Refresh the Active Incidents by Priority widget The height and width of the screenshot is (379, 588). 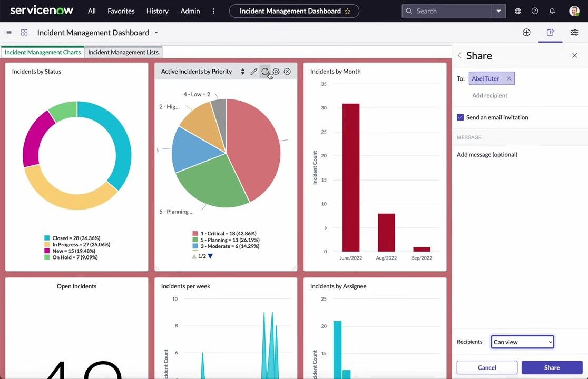coord(264,72)
